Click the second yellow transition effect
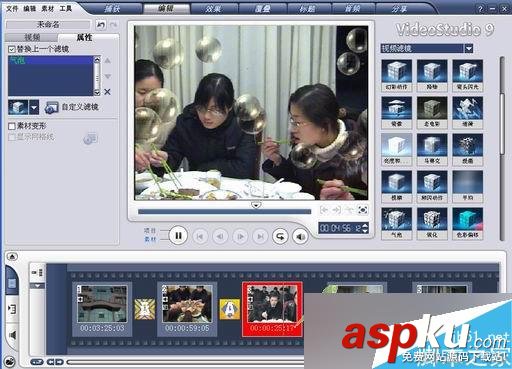 [230, 309]
